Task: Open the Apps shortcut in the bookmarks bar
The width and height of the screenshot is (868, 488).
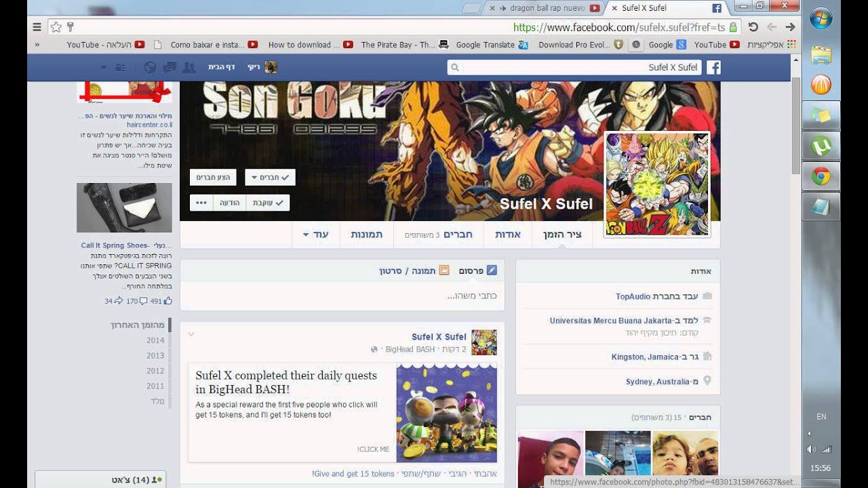Action: 772,45
